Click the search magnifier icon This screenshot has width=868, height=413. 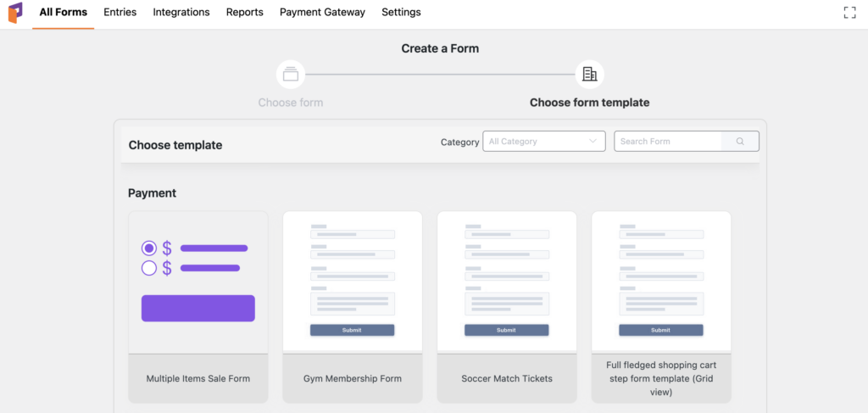[x=740, y=142]
